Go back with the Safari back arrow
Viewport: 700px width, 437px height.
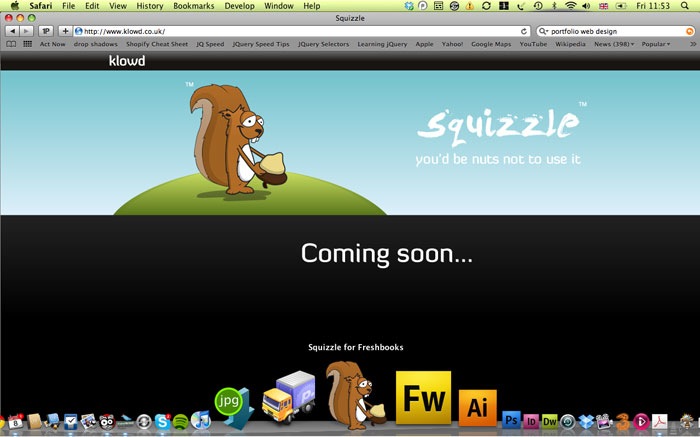[12, 31]
